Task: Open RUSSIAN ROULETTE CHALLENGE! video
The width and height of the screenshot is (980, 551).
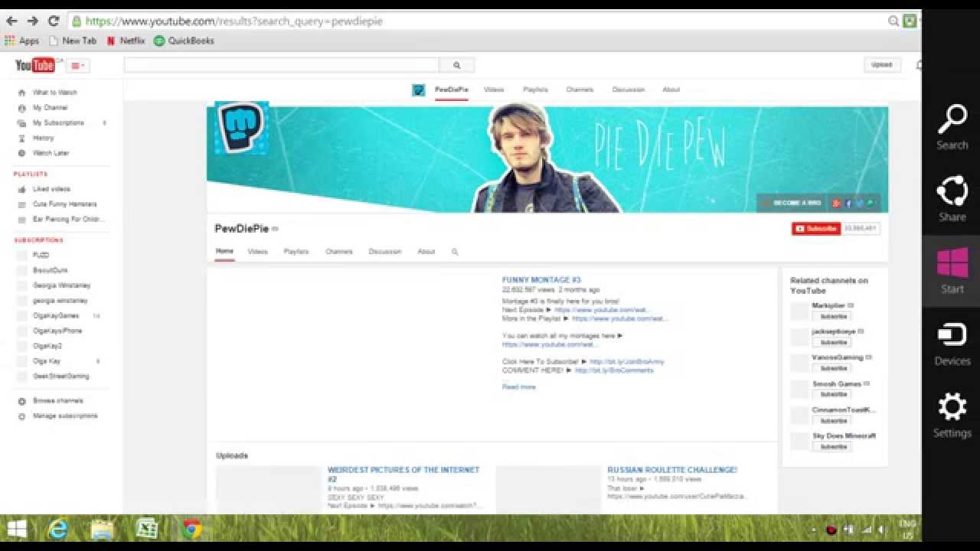Action: tap(672, 470)
